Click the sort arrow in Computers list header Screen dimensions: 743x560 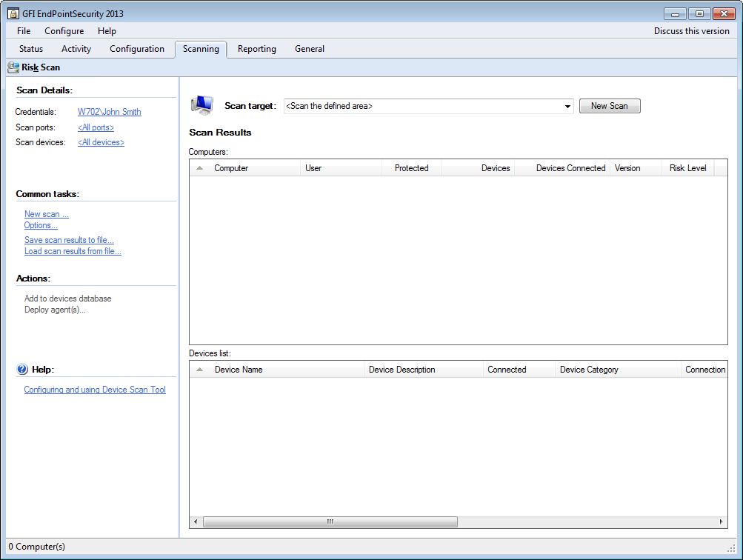[x=199, y=168]
